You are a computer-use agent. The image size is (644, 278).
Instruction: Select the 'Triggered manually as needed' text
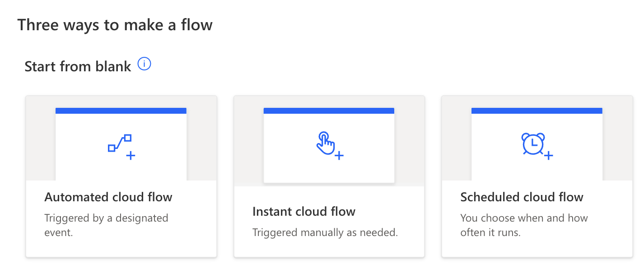click(x=325, y=233)
